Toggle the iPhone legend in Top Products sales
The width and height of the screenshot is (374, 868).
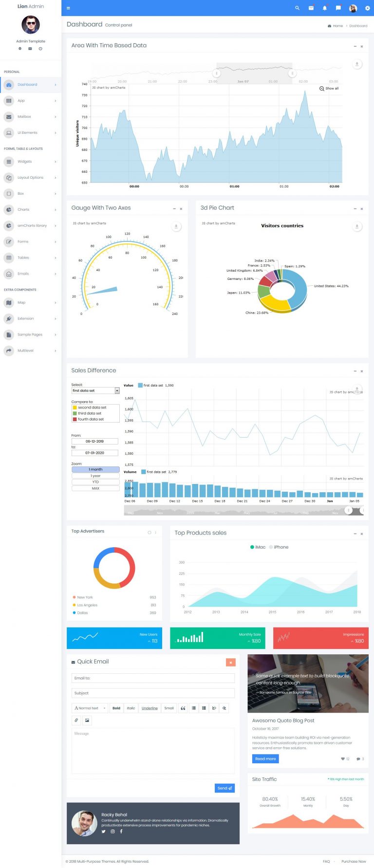click(x=279, y=547)
